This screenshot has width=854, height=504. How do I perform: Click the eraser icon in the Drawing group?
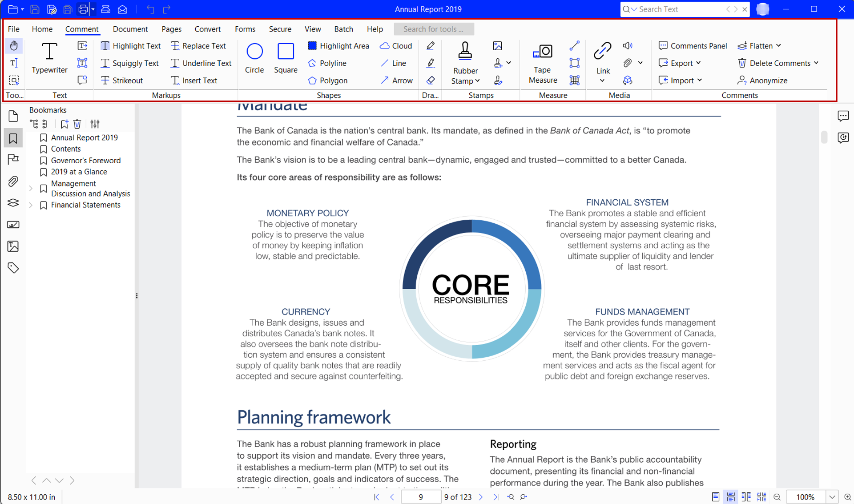pos(431,81)
